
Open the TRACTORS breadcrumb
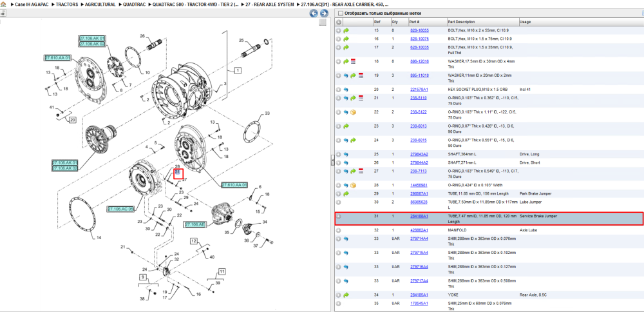(67, 4)
